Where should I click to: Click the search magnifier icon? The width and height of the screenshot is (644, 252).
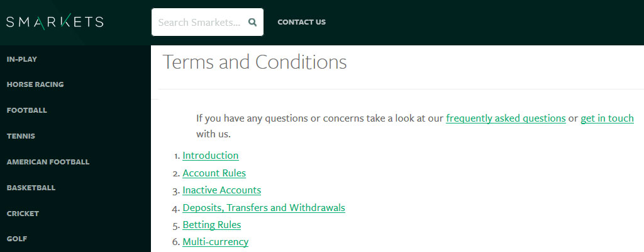pos(253,22)
